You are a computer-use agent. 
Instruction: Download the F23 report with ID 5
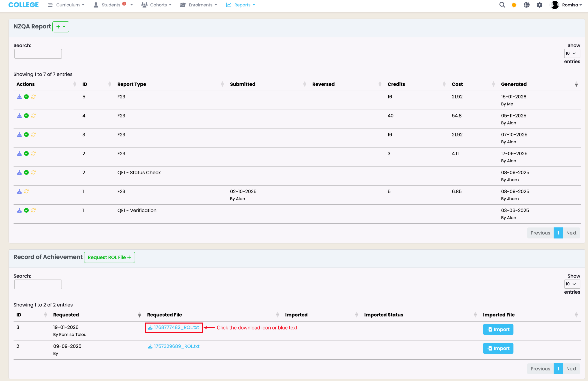tap(19, 97)
